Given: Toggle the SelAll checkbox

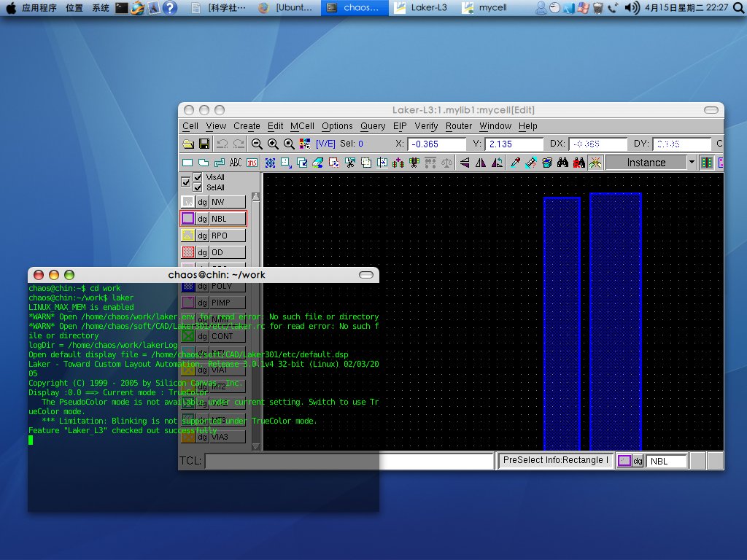Looking at the screenshot, I should (198, 187).
